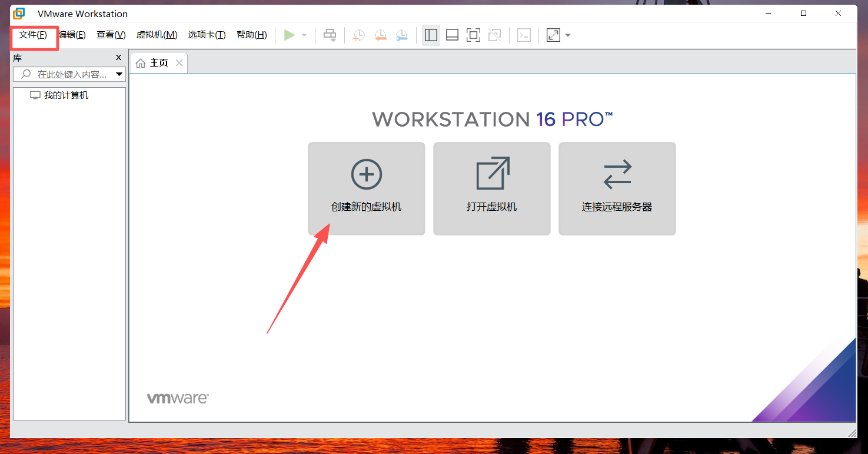Expand the stretch display dropdown arrow
The height and width of the screenshot is (454, 868).
568,35
